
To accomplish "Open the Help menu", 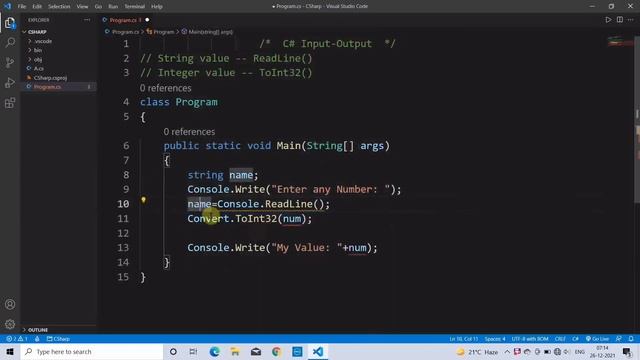I will tap(157, 7).
